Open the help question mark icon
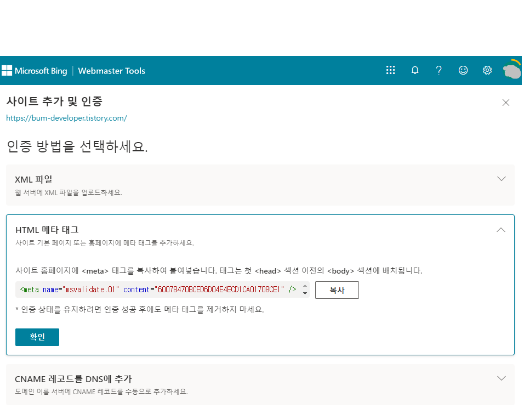 click(439, 70)
